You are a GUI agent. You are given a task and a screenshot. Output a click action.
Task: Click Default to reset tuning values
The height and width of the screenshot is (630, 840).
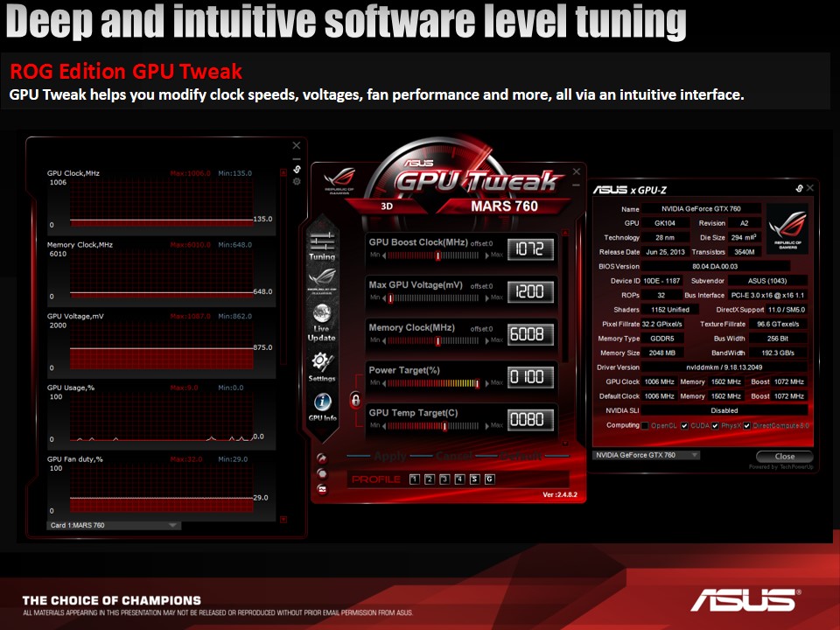pos(520,457)
